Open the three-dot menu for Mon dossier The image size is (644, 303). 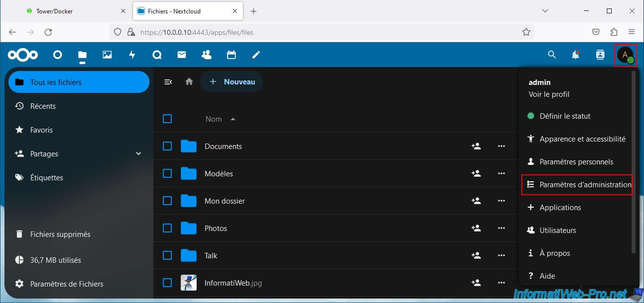pyautogui.click(x=501, y=201)
